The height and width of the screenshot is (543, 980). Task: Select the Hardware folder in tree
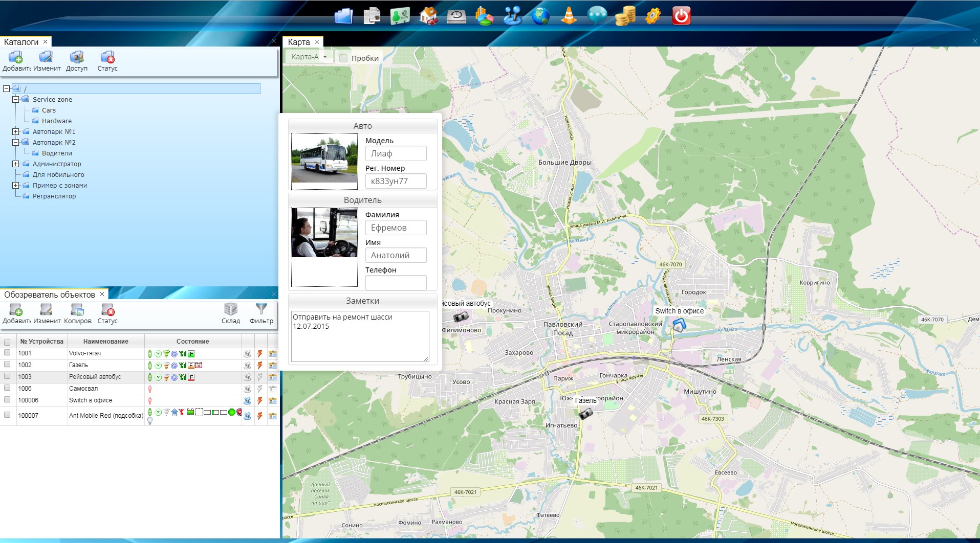[x=56, y=121]
